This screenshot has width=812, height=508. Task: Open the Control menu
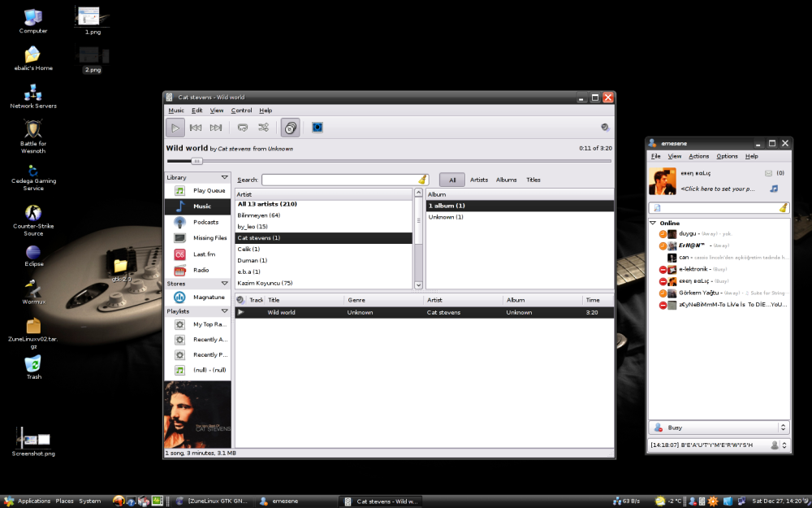coord(241,111)
